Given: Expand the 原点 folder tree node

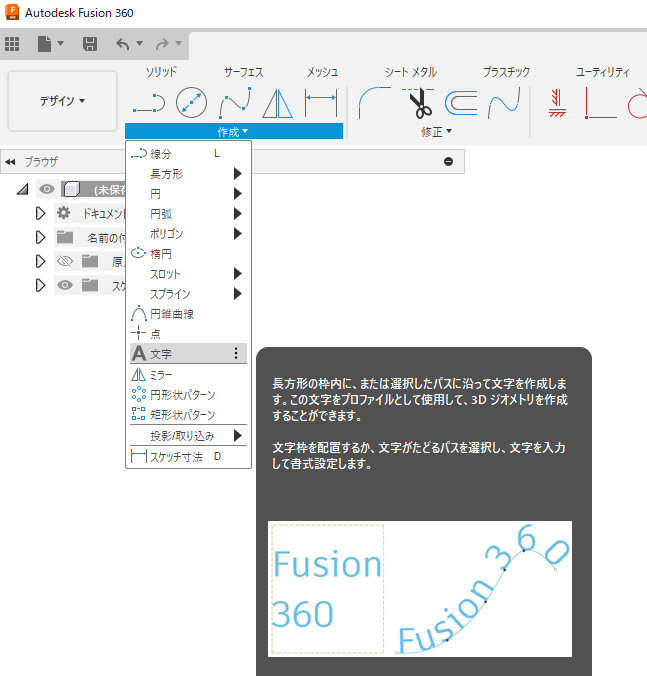Looking at the screenshot, I should (41, 261).
